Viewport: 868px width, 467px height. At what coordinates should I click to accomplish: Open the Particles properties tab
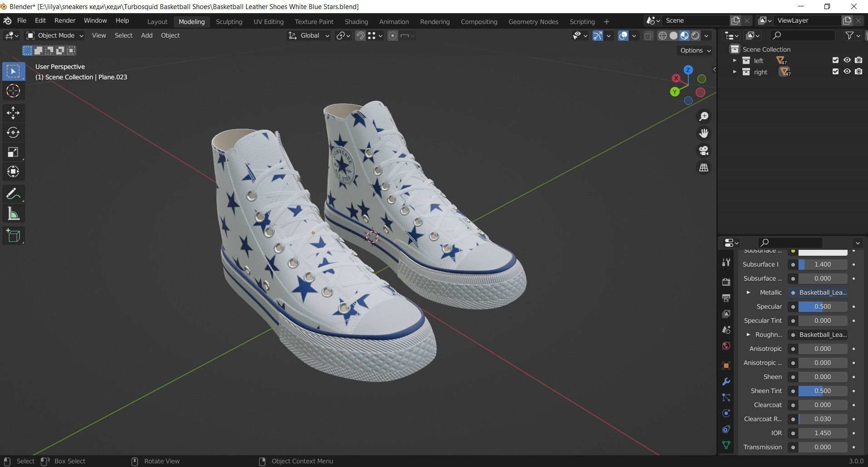tap(726, 398)
